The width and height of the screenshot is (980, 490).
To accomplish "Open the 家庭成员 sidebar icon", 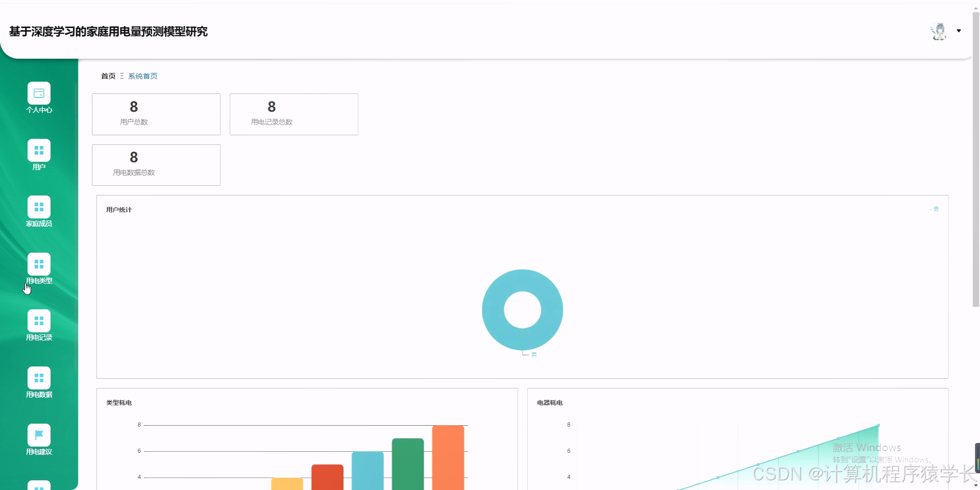I will pos(39,207).
